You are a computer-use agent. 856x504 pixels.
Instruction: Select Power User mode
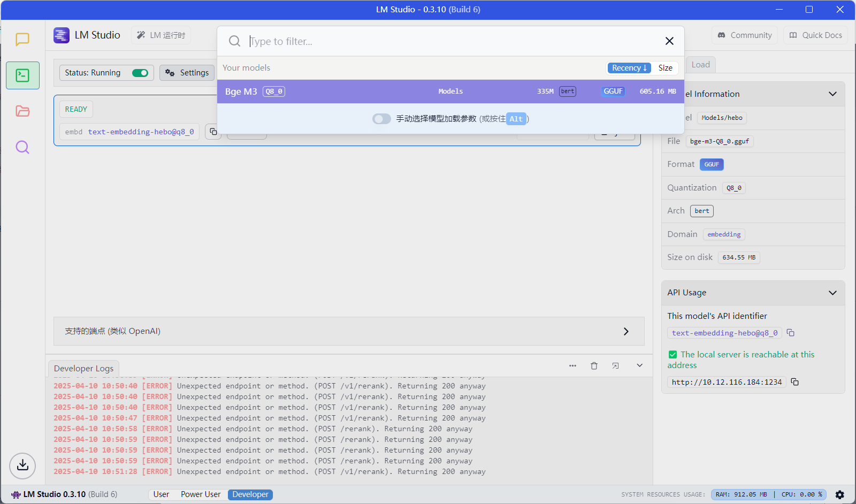[201, 495]
